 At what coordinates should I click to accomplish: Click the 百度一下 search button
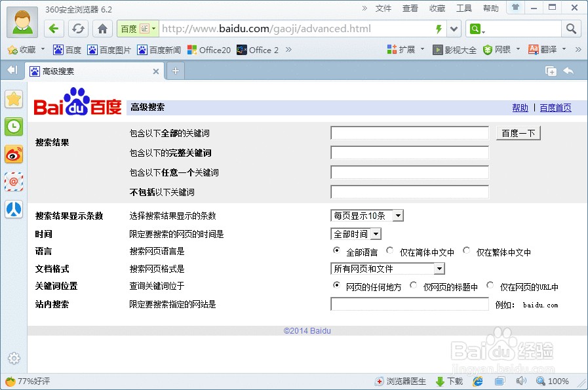[x=519, y=133]
